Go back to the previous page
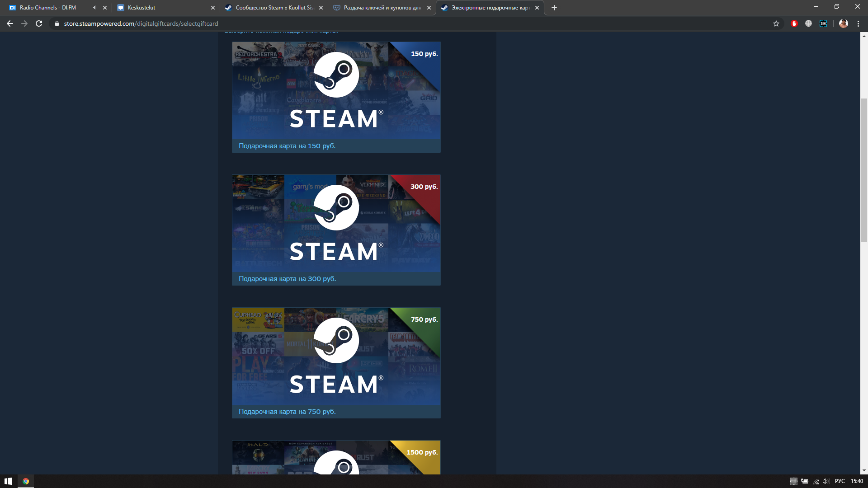The width and height of the screenshot is (868, 488). point(10,23)
